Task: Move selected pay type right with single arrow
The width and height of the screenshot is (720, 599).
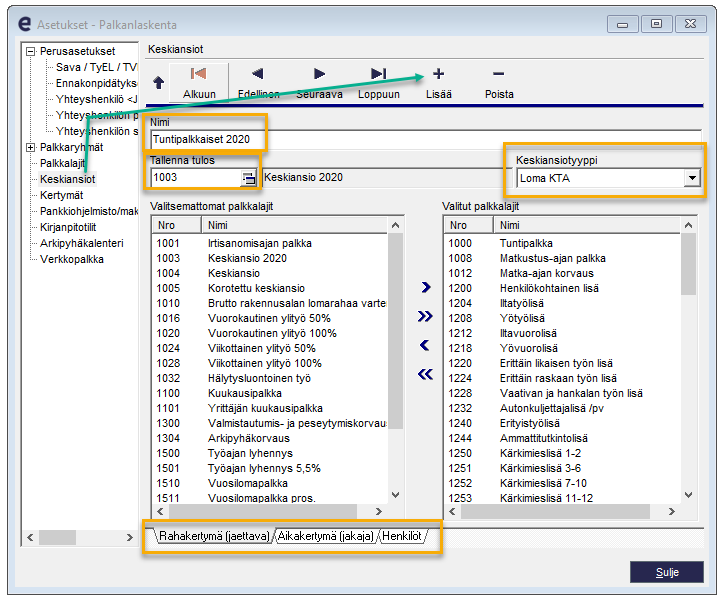Action: (x=426, y=287)
